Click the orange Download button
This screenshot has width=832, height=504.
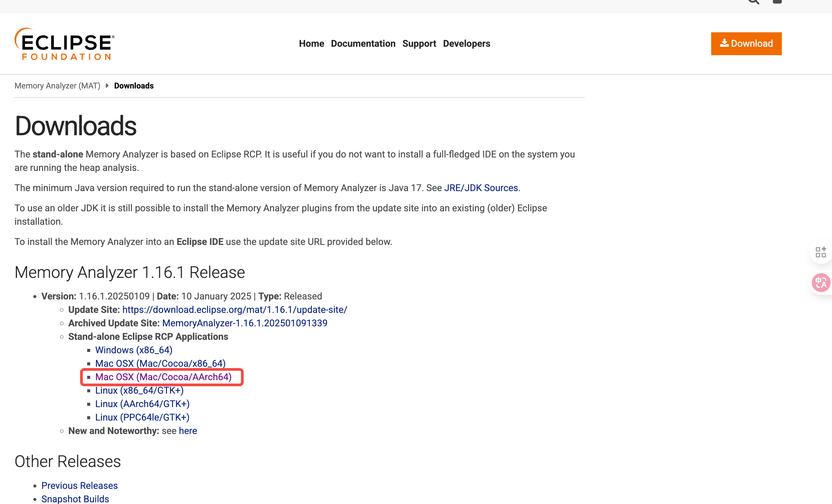[x=746, y=43]
